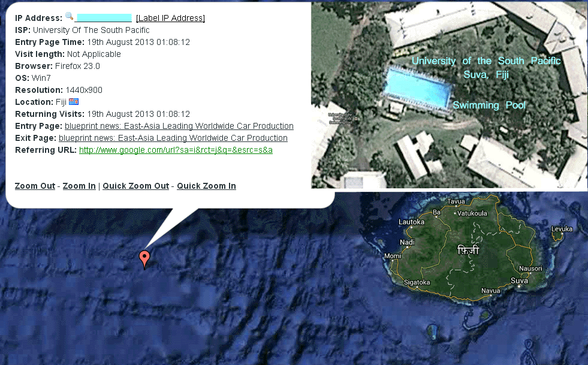Click the highlighted IP address field
Screen dimensions: 588x365
(103, 18)
